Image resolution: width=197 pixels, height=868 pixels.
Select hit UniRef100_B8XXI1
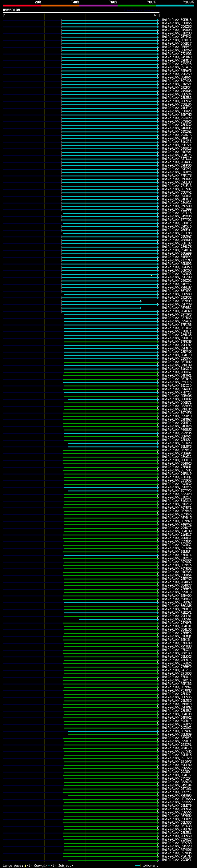pos(176,40)
